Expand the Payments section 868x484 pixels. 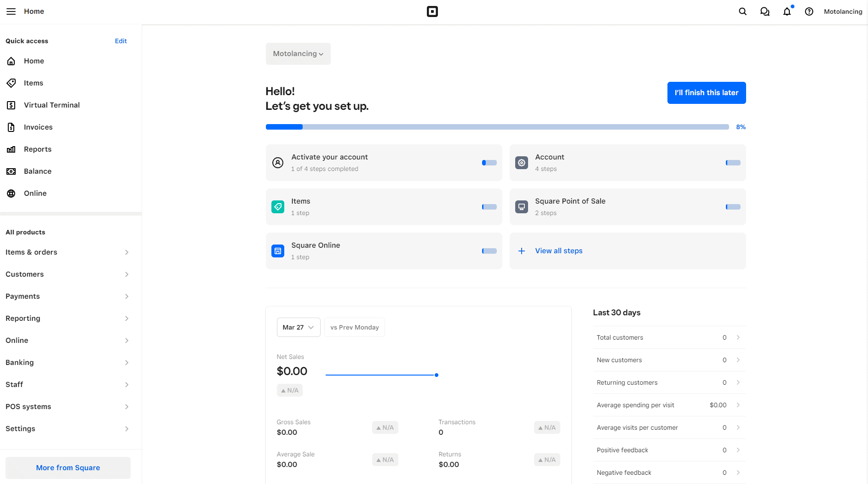(68, 296)
